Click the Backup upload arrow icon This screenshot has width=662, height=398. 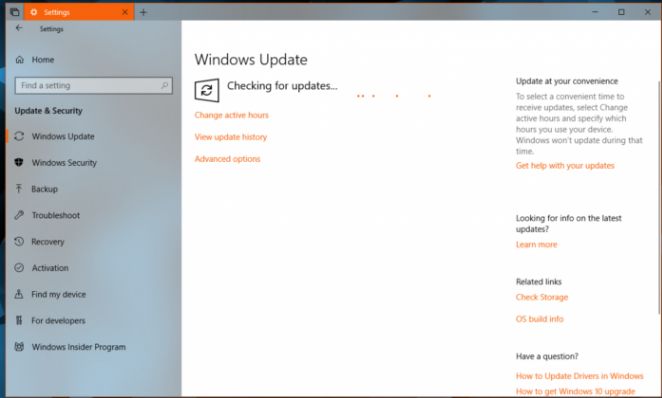coord(19,189)
